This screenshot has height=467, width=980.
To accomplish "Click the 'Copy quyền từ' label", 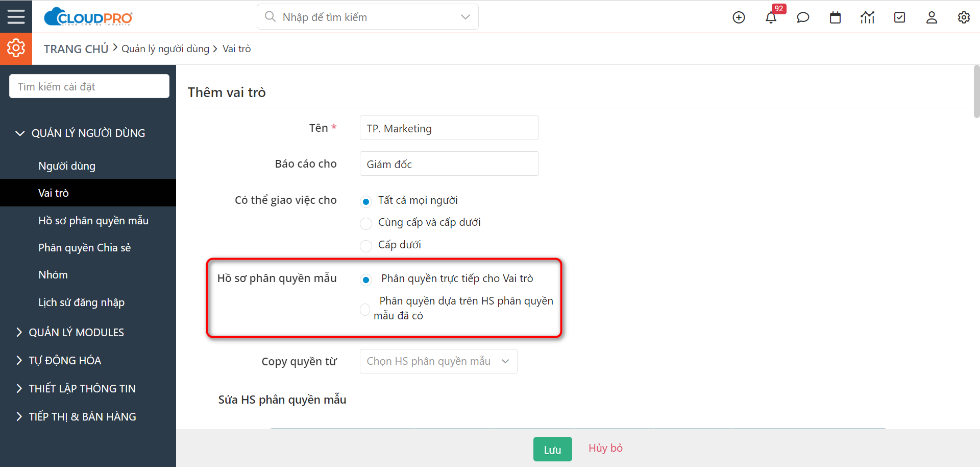I will (x=299, y=362).
